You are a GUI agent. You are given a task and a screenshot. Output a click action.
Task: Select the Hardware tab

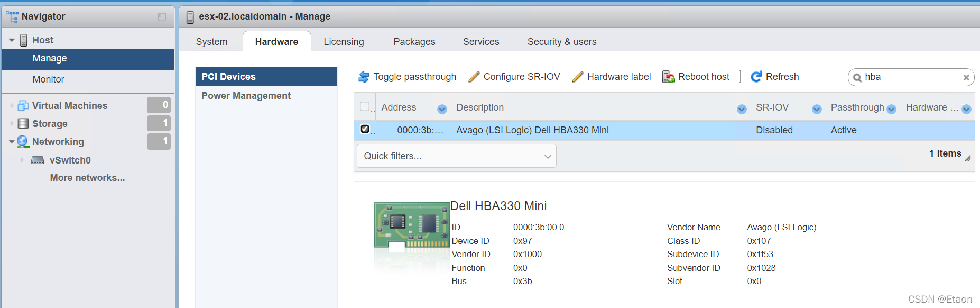coord(276,42)
